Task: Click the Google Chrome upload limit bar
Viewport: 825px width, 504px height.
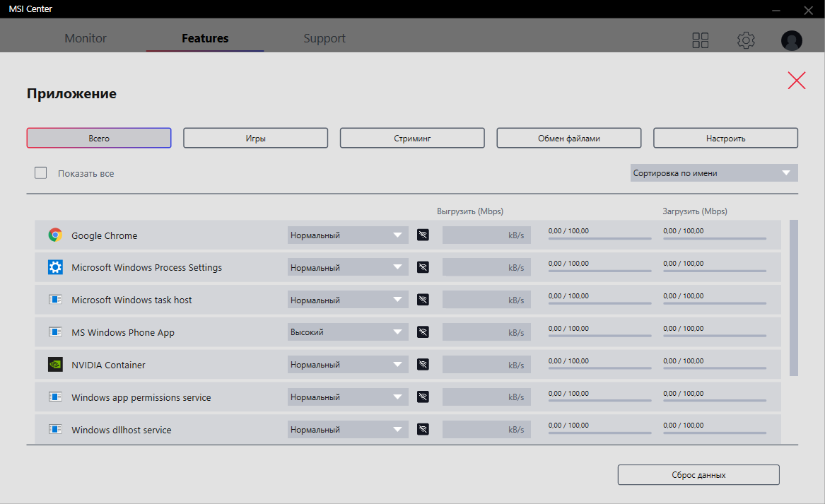Action: click(x=599, y=238)
